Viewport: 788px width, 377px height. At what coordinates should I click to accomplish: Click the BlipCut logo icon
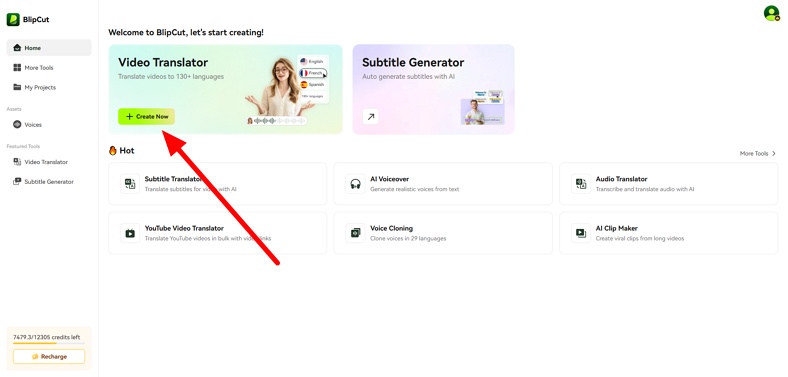13,20
